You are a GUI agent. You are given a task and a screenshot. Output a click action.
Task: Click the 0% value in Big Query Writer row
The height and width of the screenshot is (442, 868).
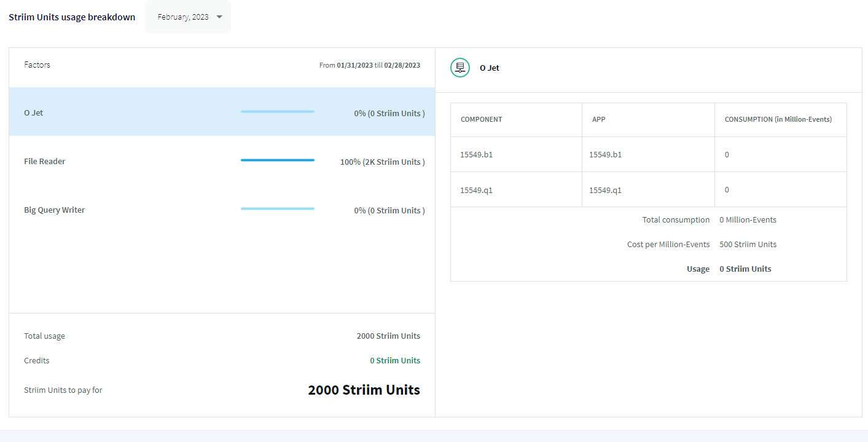pyautogui.click(x=389, y=210)
